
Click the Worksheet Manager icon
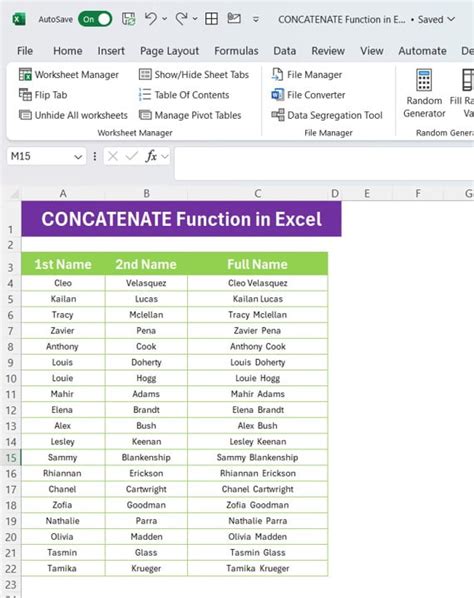tap(25, 74)
